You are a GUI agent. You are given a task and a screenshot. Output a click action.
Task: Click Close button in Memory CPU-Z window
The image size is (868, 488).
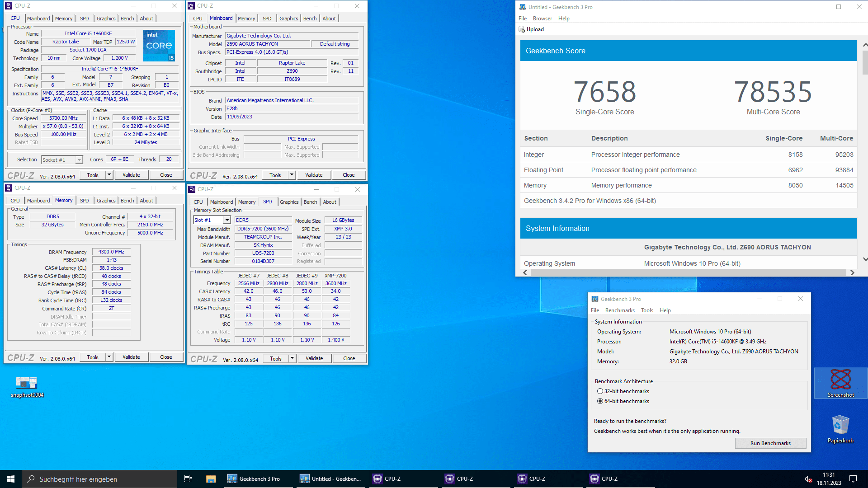point(166,357)
